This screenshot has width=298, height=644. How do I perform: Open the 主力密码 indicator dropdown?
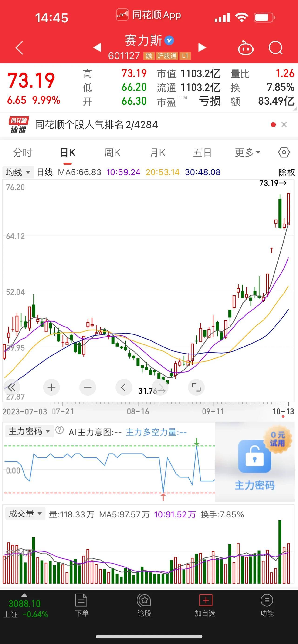pos(30,431)
